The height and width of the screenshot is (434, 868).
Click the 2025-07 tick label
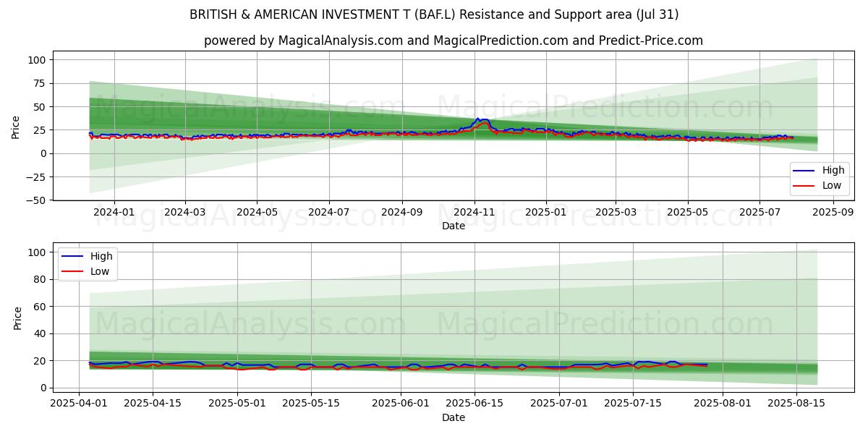point(759,212)
